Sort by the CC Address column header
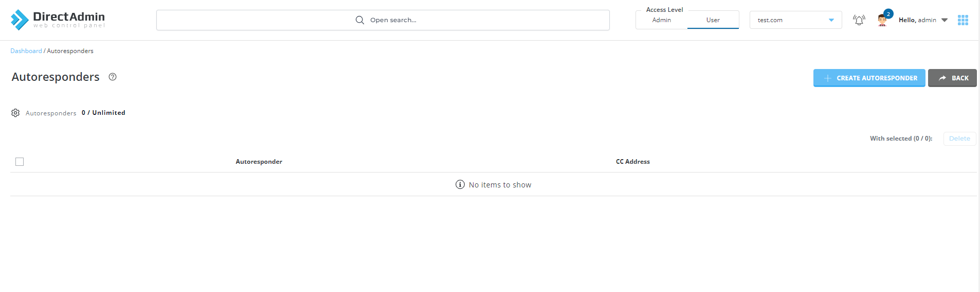The image size is (980, 292). [632, 162]
